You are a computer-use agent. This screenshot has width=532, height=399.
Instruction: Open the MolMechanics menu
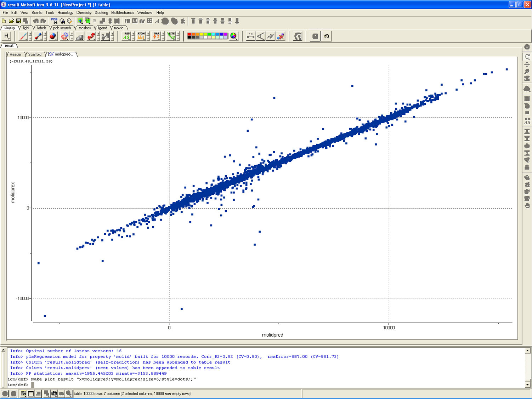click(x=123, y=12)
